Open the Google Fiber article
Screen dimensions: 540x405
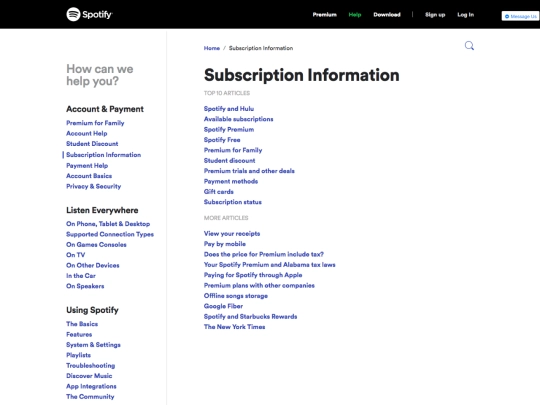coord(223,306)
